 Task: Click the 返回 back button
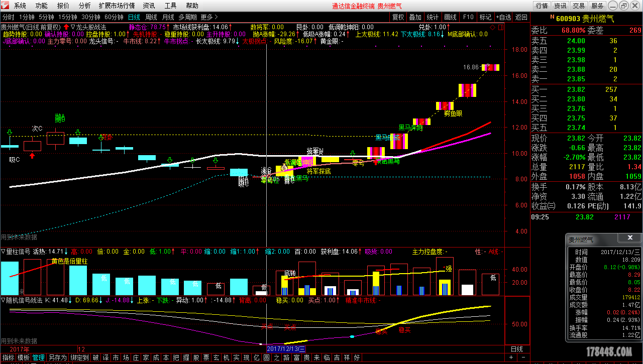(521, 17)
